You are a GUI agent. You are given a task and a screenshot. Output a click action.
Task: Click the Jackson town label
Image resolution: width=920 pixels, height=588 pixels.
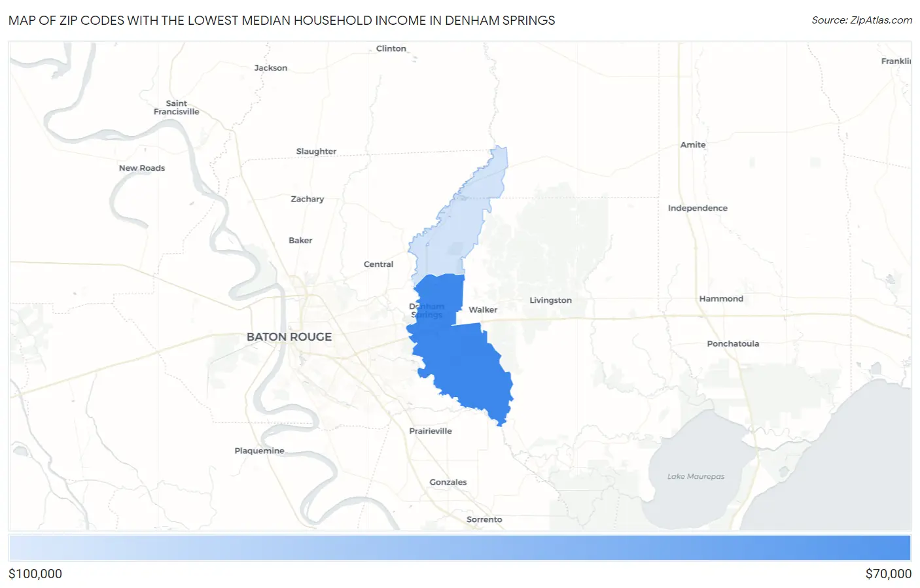pos(271,68)
